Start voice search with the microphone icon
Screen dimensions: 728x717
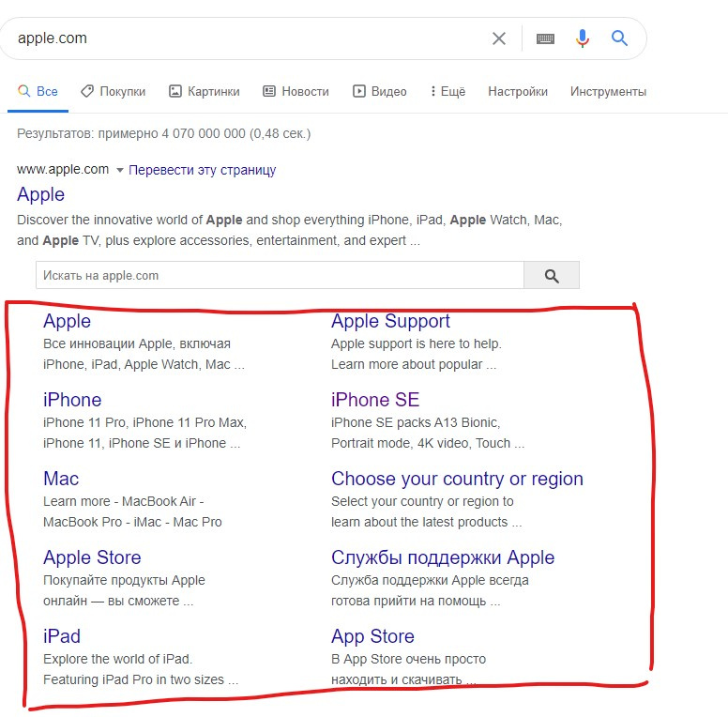point(583,38)
